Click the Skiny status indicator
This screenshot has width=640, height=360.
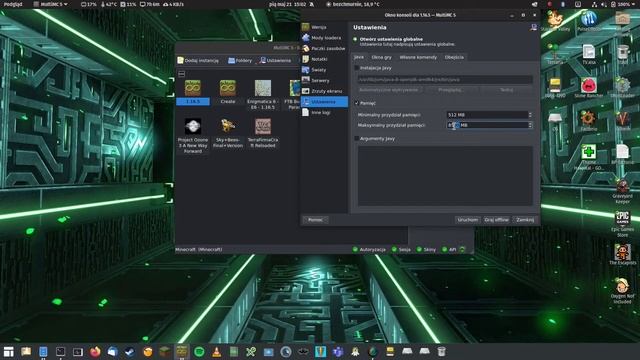pyautogui.click(x=426, y=249)
